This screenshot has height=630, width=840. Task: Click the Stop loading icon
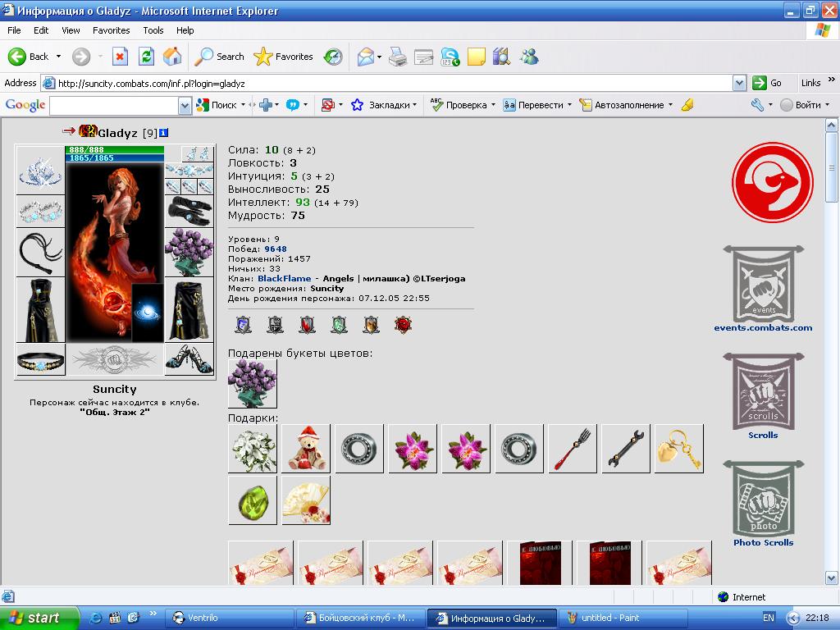pyautogui.click(x=120, y=57)
